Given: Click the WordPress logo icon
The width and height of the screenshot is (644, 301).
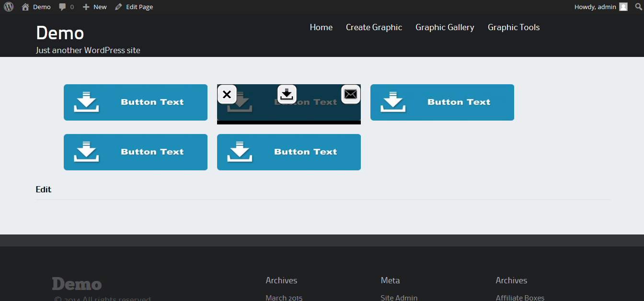Looking at the screenshot, I should coord(9,7).
